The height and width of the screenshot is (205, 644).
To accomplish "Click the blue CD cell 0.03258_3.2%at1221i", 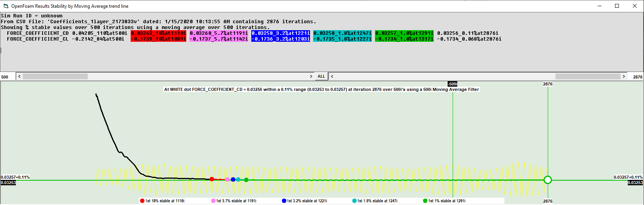I will 281,33.
